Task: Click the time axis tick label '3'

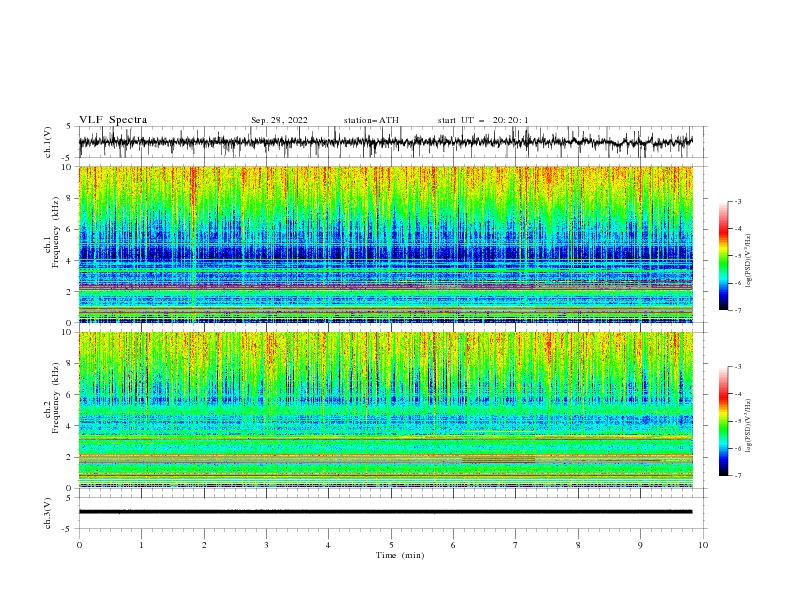Action: coord(266,545)
